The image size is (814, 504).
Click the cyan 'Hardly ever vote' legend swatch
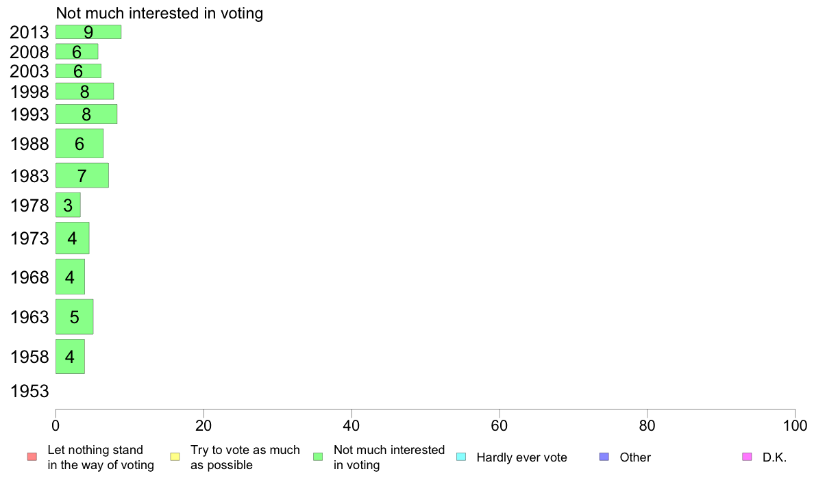point(461,457)
